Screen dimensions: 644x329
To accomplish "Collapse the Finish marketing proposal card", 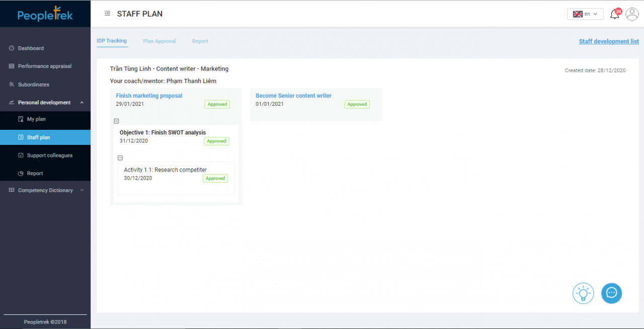I will coord(116,121).
